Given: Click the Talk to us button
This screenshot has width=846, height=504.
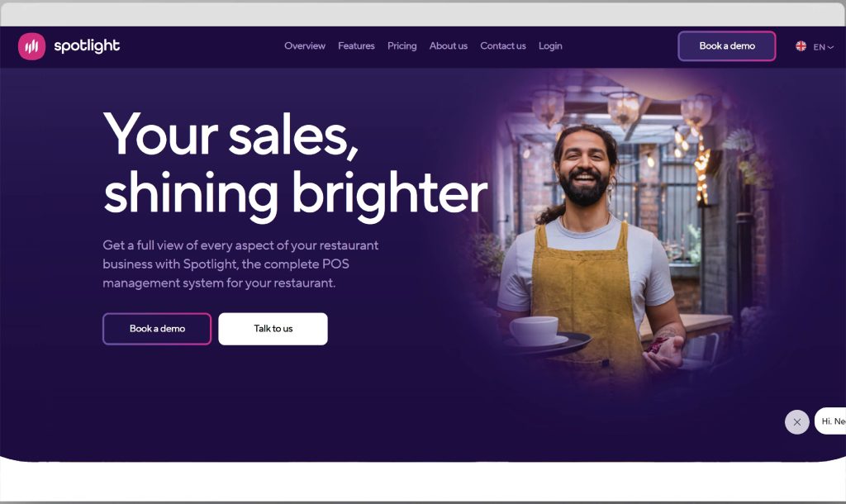Looking at the screenshot, I should pos(273,329).
